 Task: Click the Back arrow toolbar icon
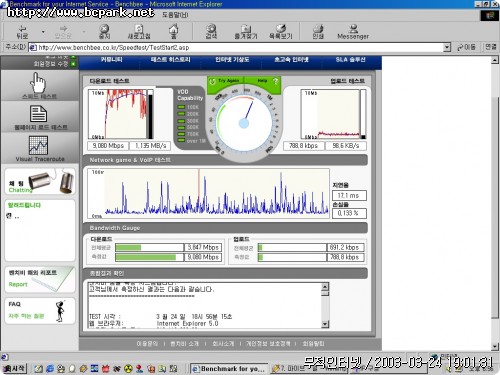pyautogui.click(x=22, y=32)
